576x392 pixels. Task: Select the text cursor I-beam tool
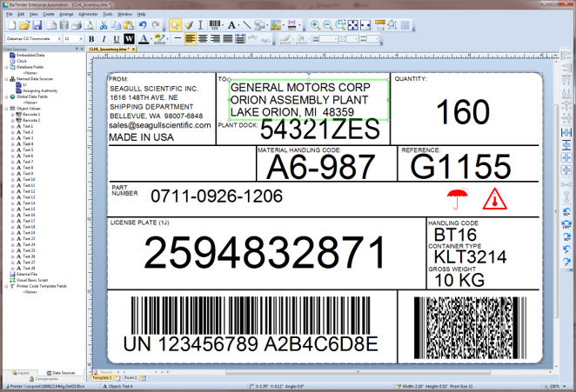[200, 25]
